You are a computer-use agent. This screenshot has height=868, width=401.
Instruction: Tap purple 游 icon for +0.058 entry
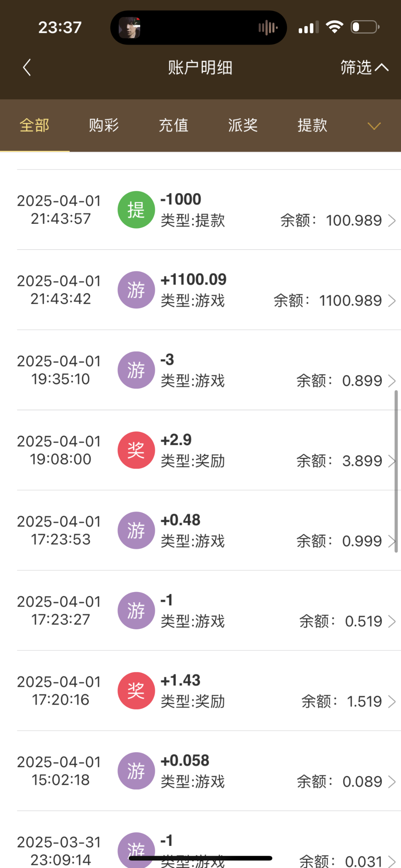tap(136, 771)
